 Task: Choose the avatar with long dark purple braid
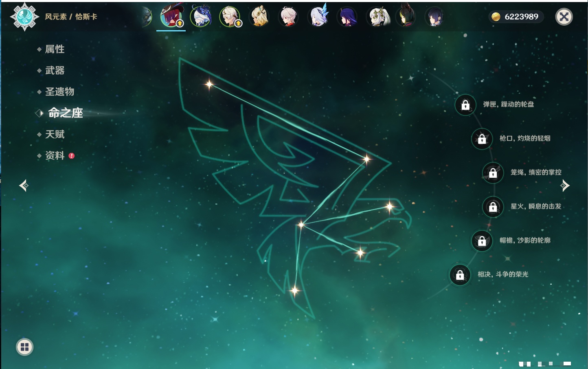[x=347, y=17]
